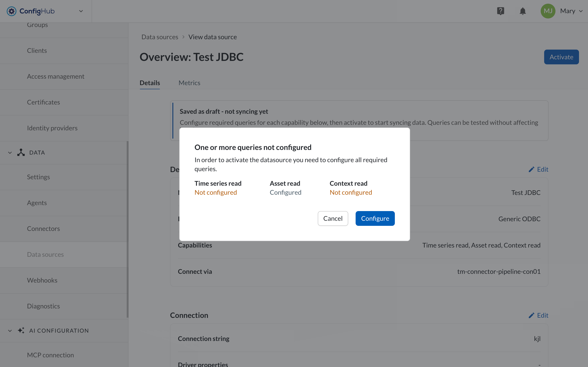Open MCP connection in the sidebar
This screenshot has width=588, height=367.
(64, 355)
